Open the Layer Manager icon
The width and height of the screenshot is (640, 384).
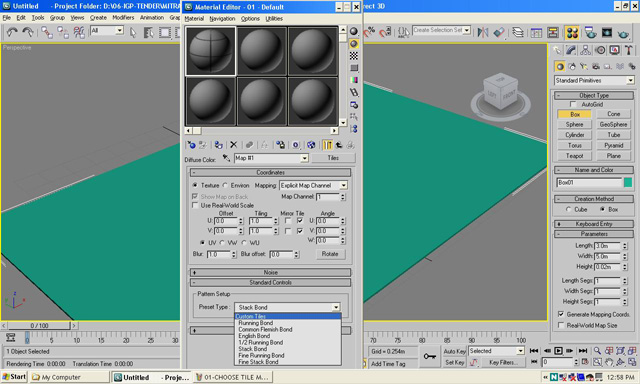pyautogui.click(x=518, y=32)
